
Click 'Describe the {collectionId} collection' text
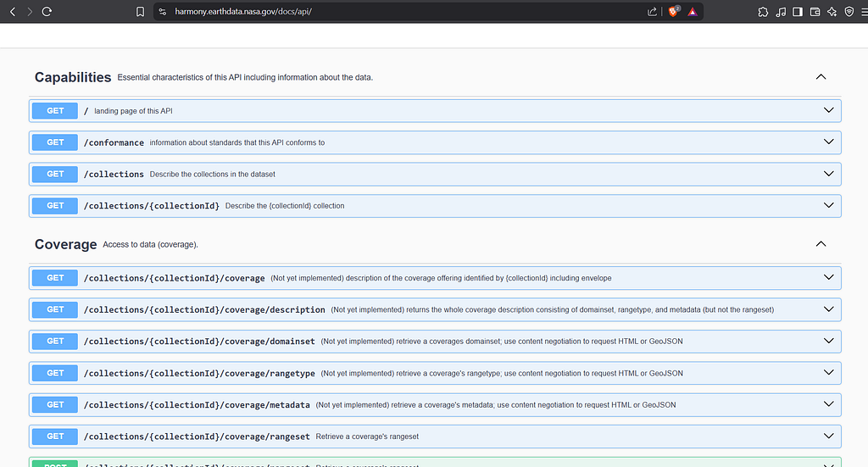285,206
